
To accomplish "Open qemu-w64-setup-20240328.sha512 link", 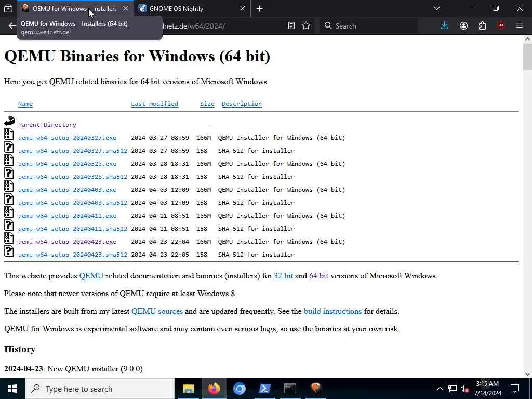I will pyautogui.click(x=73, y=177).
